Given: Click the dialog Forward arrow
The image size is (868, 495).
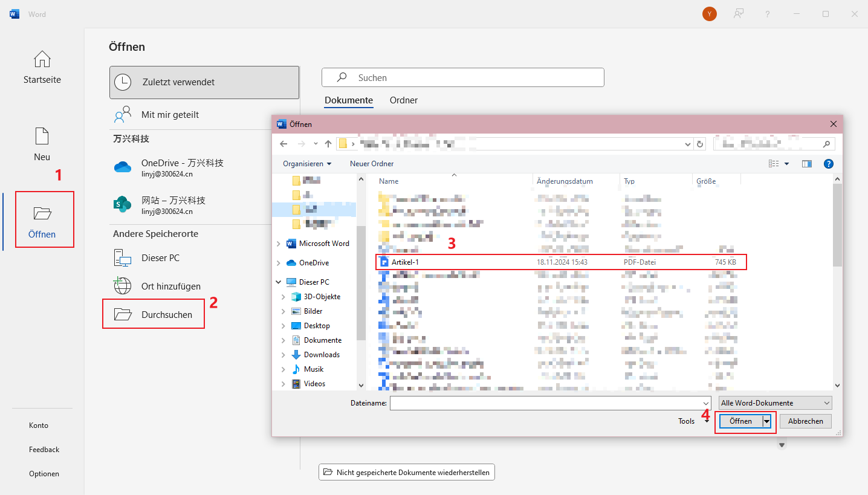Looking at the screenshot, I should tap(302, 144).
